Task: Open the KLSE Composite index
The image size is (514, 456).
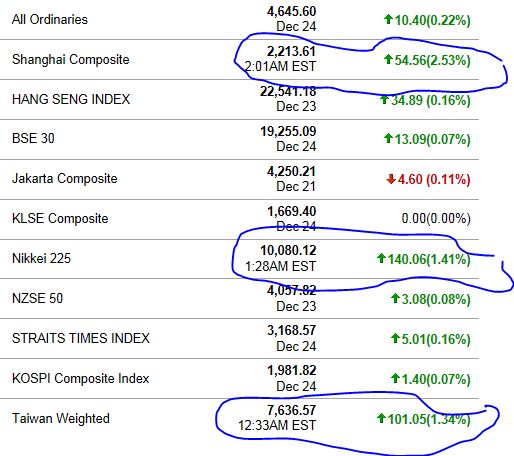Action: pyautogui.click(x=60, y=219)
